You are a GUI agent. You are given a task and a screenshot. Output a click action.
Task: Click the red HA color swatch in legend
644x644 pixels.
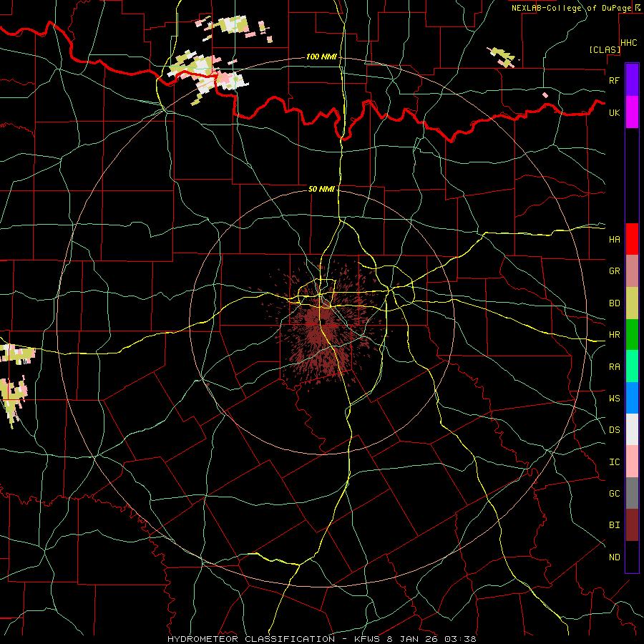(632, 239)
